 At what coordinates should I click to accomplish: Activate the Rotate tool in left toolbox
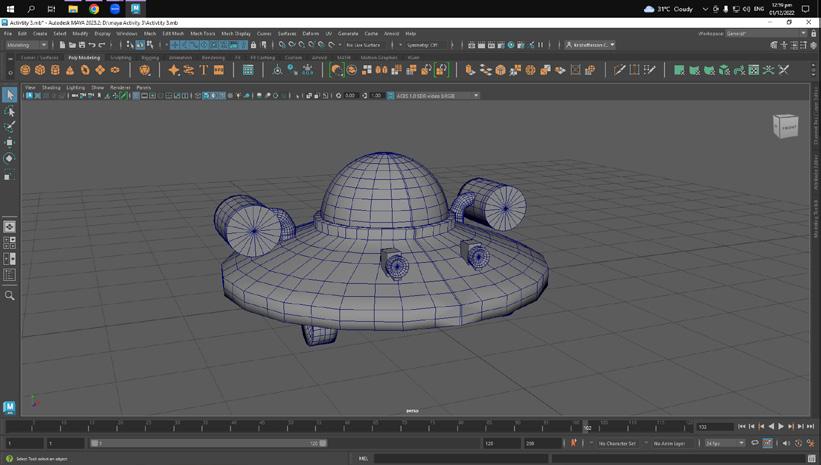click(10, 158)
